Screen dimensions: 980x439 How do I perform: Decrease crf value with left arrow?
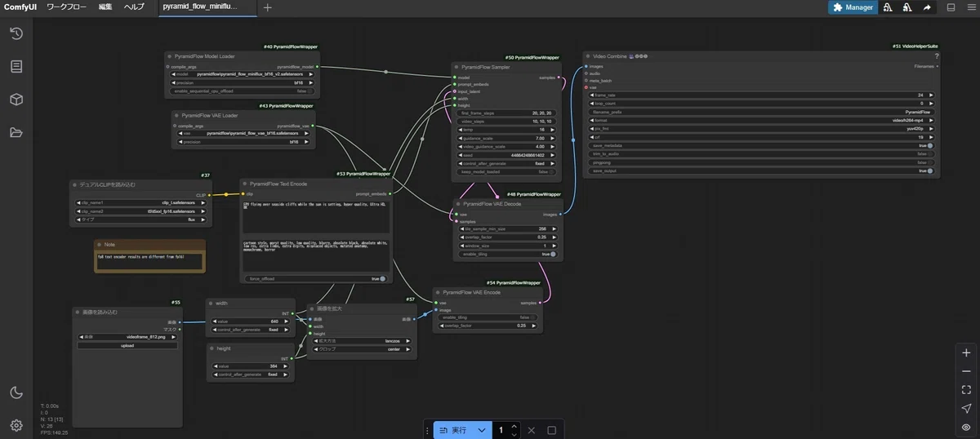[591, 137]
